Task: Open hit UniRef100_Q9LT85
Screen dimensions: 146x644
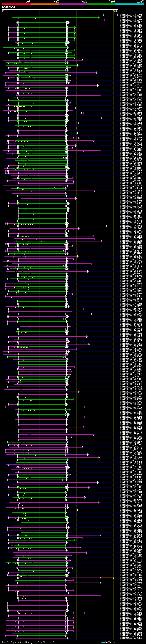Action: pos(131,633)
